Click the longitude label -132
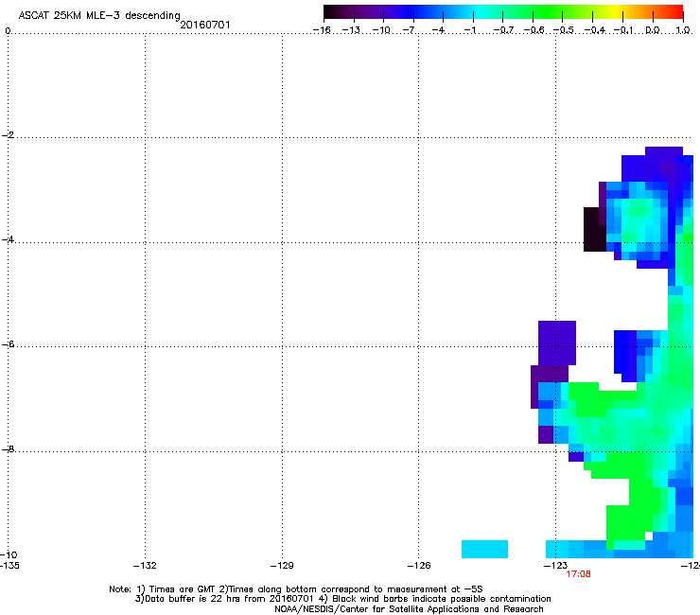 (145, 566)
